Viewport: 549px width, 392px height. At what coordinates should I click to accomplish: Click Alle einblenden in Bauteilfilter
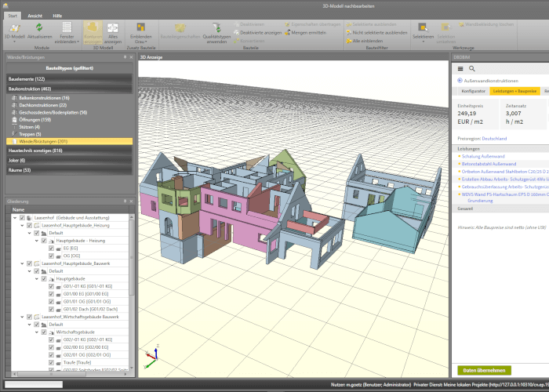click(x=364, y=41)
